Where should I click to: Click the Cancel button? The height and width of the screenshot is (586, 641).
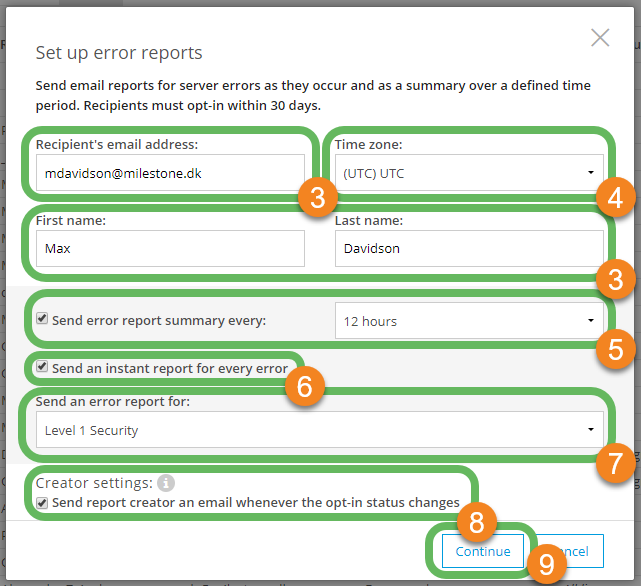pyautogui.click(x=575, y=551)
